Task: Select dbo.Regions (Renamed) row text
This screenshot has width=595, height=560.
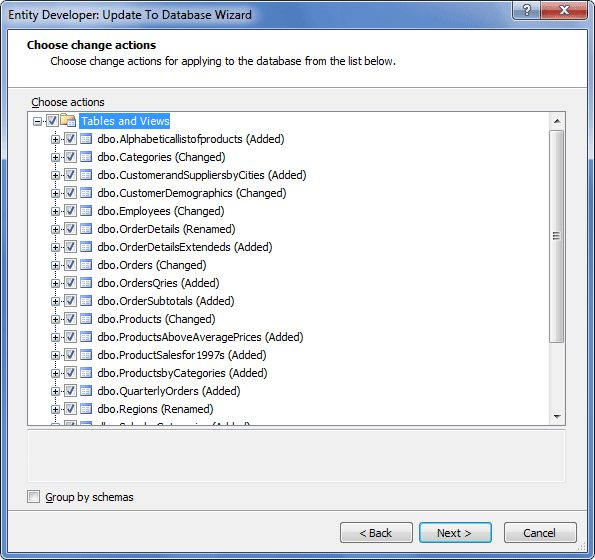Action: coord(155,409)
